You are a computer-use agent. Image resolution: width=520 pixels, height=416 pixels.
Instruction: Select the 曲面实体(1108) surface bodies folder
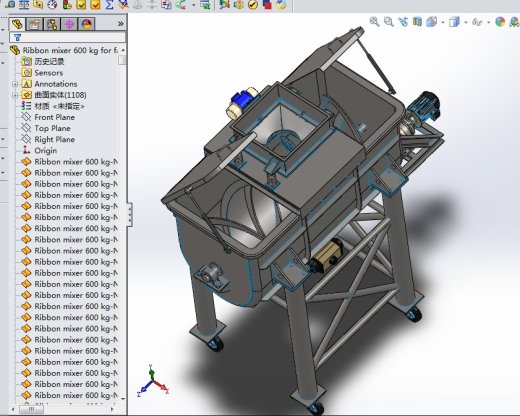(54, 95)
